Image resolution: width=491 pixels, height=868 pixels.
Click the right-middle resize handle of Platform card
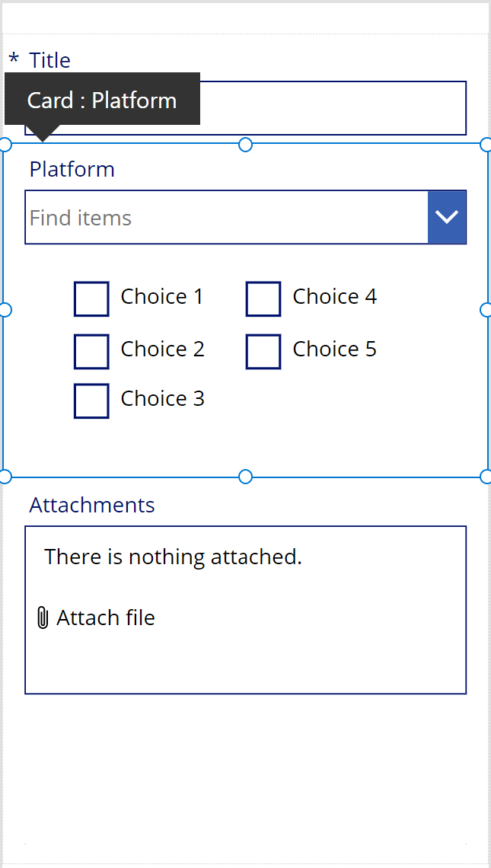coord(486,309)
